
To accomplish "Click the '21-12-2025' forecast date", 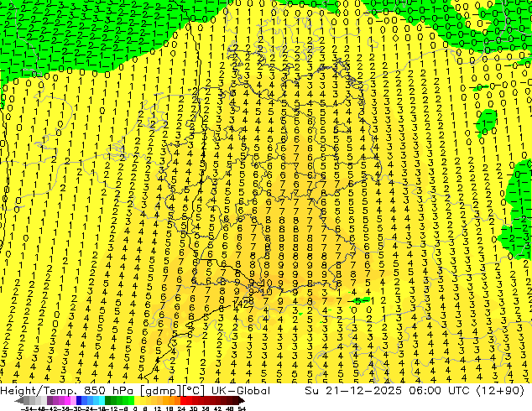I will (363, 391).
